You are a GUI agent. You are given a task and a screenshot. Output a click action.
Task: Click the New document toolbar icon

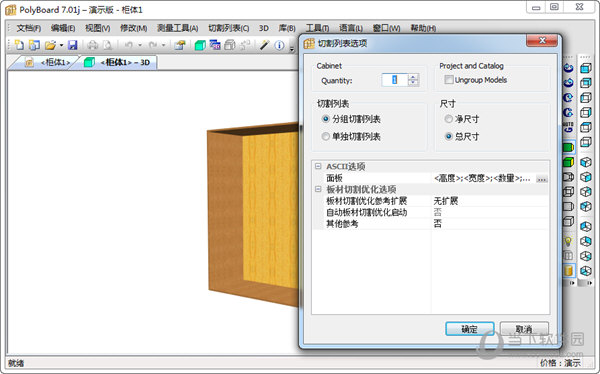(x=19, y=45)
